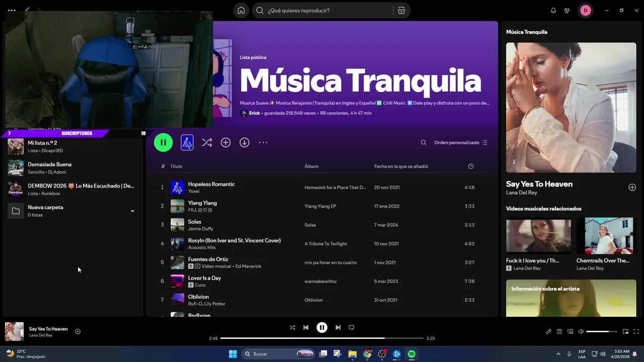Show hidden system tray icons chevron

click(x=558, y=354)
